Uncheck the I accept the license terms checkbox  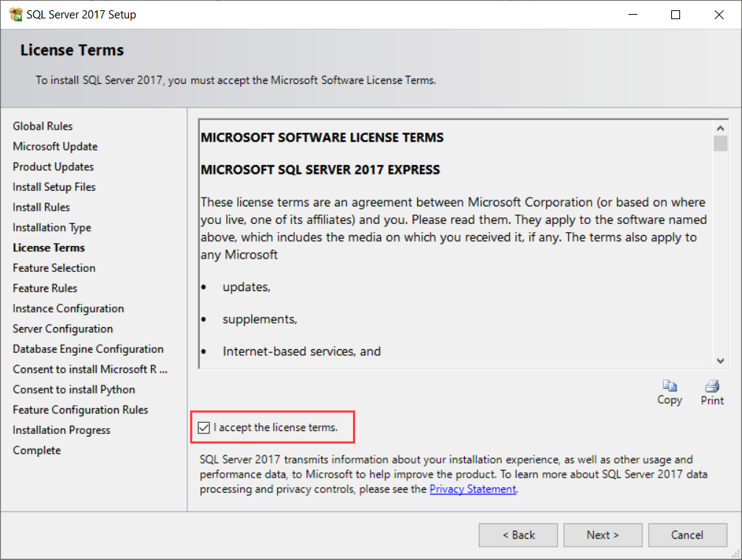(x=204, y=427)
